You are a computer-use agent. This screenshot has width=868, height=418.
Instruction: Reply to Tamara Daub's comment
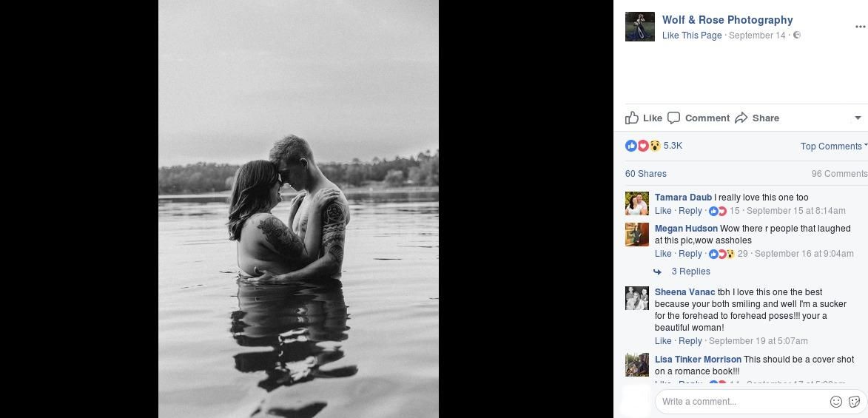tap(690, 211)
